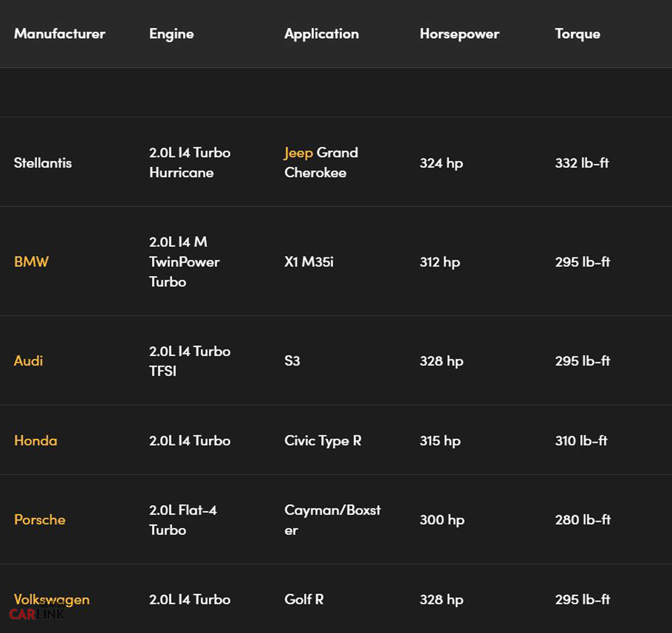The width and height of the screenshot is (672, 633).
Task: Follow the Honda link
Action: click(35, 441)
